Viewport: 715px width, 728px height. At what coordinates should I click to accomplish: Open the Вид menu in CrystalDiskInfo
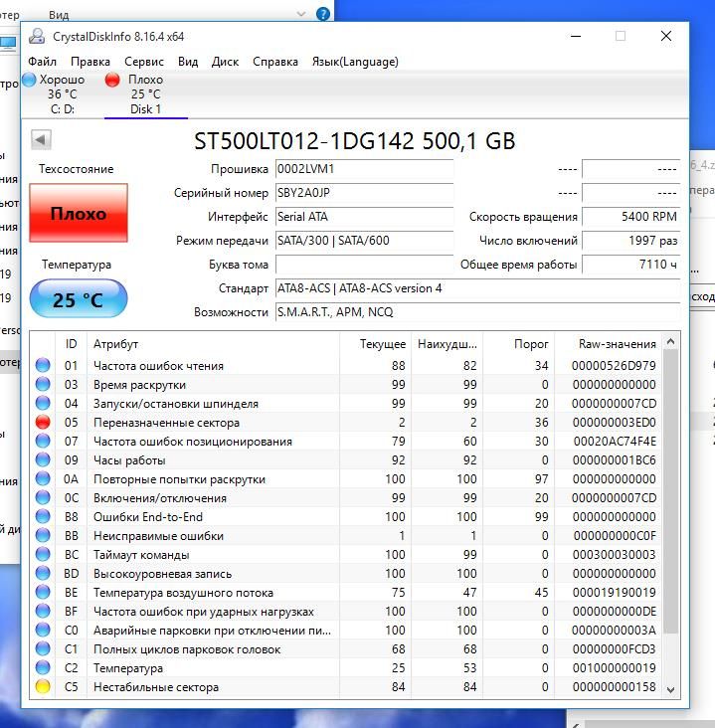pos(188,62)
